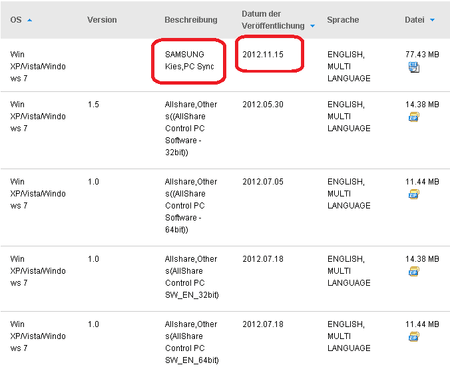Click the 77.43 MB file size text
This screenshot has width=450, height=367.
coord(422,54)
